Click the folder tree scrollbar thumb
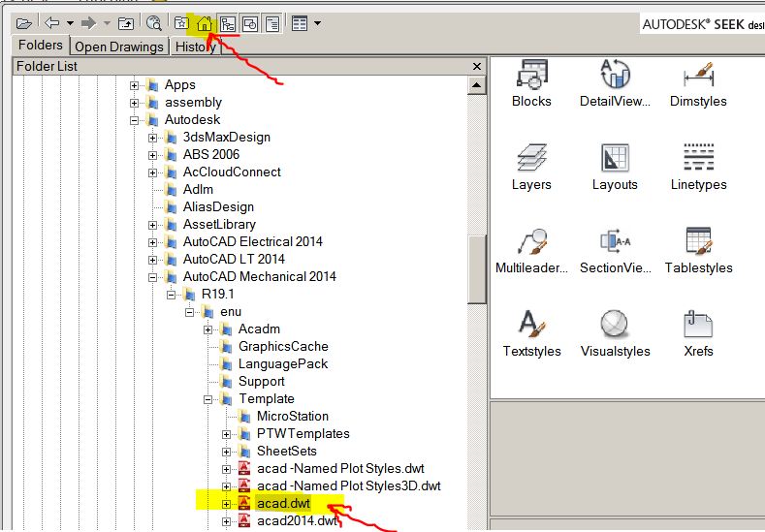This screenshot has width=765, height=532. coord(476,269)
